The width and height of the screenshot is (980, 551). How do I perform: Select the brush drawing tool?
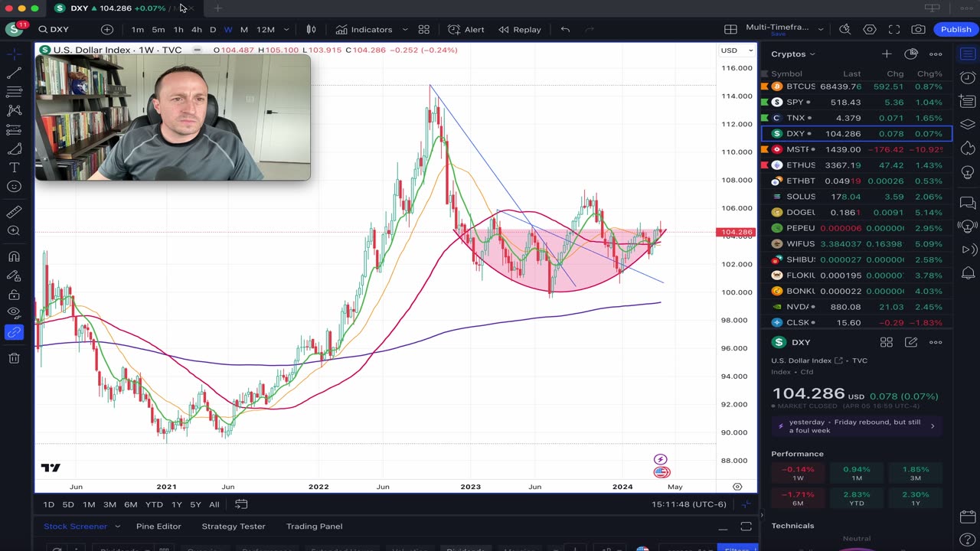[x=14, y=149]
